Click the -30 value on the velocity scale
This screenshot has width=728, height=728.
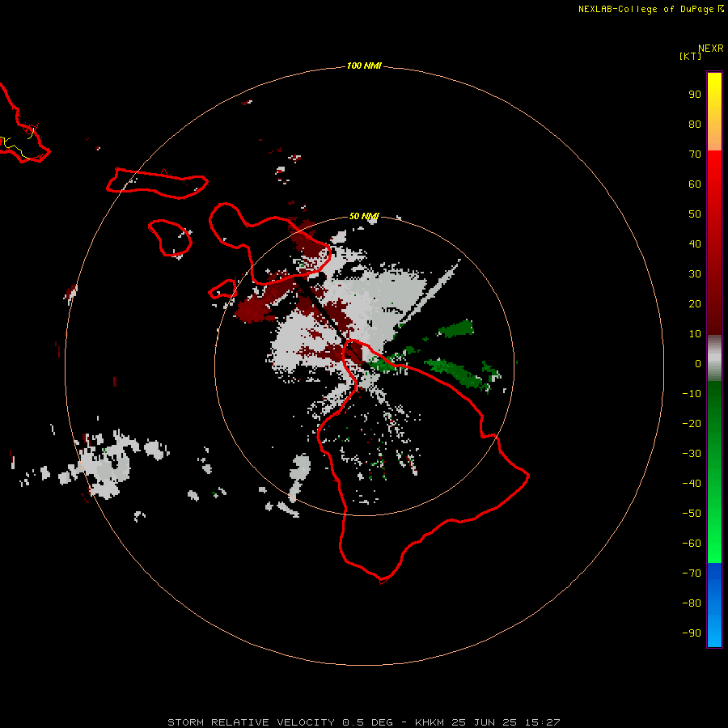[x=692, y=454]
